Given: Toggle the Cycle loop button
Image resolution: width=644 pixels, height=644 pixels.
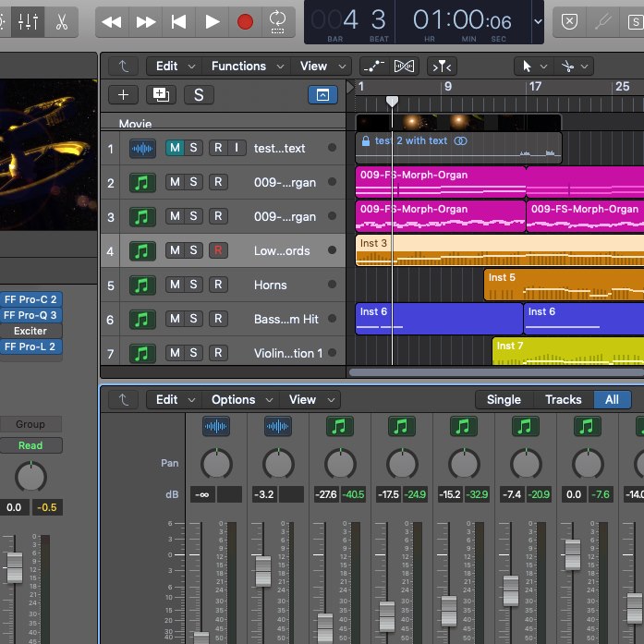Looking at the screenshot, I should point(276,21).
